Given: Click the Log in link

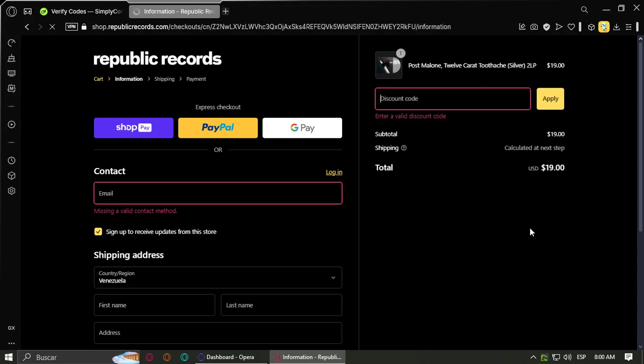Looking at the screenshot, I should pyautogui.click(x=334, y=172).
